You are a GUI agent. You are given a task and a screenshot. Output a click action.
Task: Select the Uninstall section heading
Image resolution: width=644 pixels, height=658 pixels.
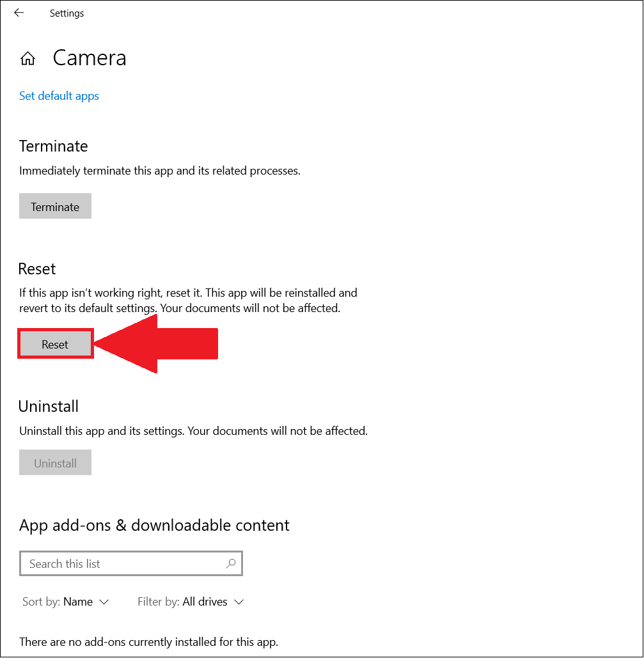(48, 406)
